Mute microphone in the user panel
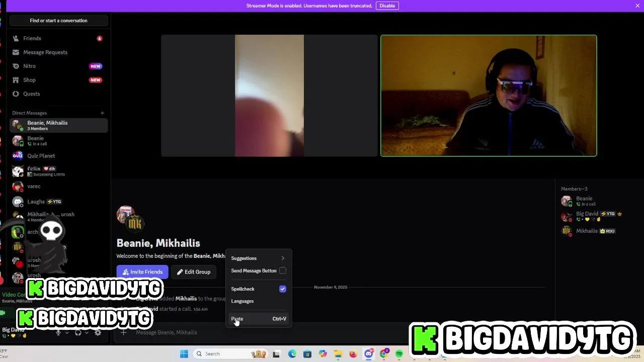The height and width of the screenshot is (362, 644). point(58,332)
